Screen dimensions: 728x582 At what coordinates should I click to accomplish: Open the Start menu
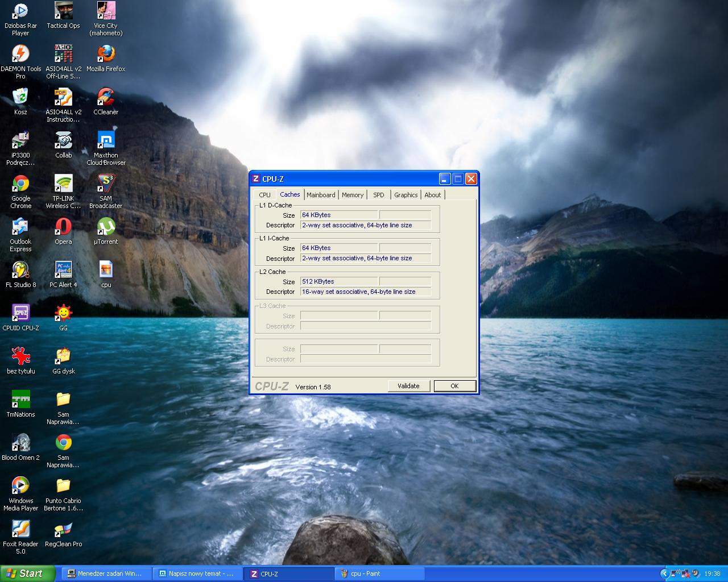click(27, 573)
